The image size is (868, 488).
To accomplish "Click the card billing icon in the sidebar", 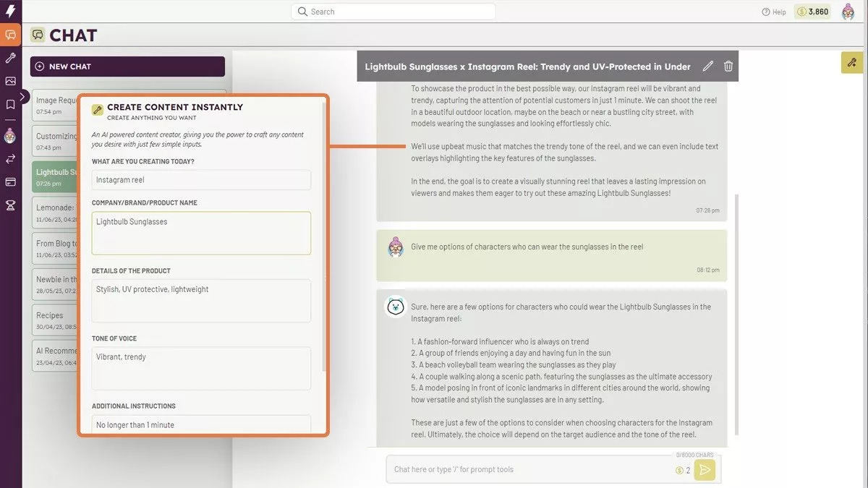I will [x=11, y=182].
